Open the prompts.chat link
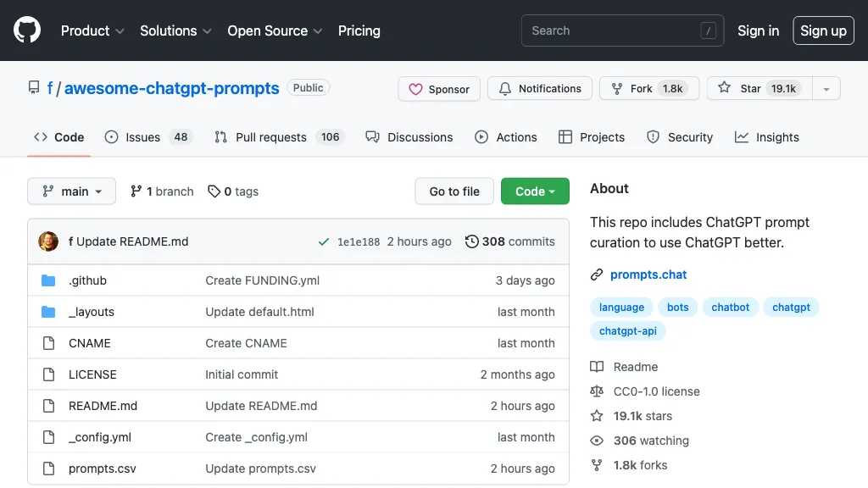The image size is (868, 488). 648,274
